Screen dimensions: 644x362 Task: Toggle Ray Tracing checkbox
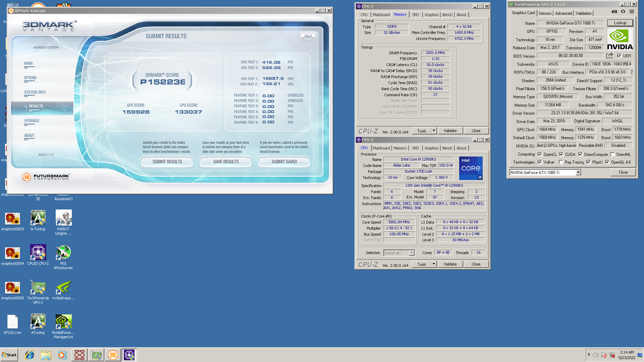click(x=561, y=162)
